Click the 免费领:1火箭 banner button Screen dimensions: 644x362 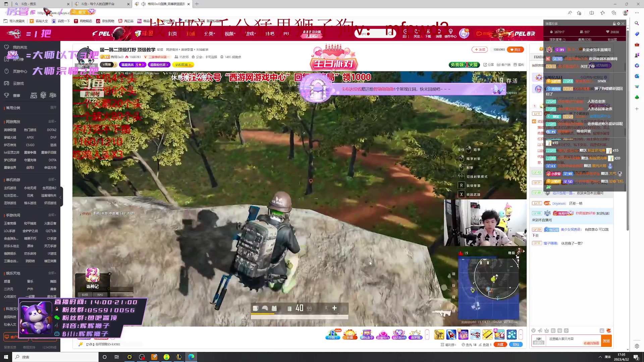pos(464,65)
